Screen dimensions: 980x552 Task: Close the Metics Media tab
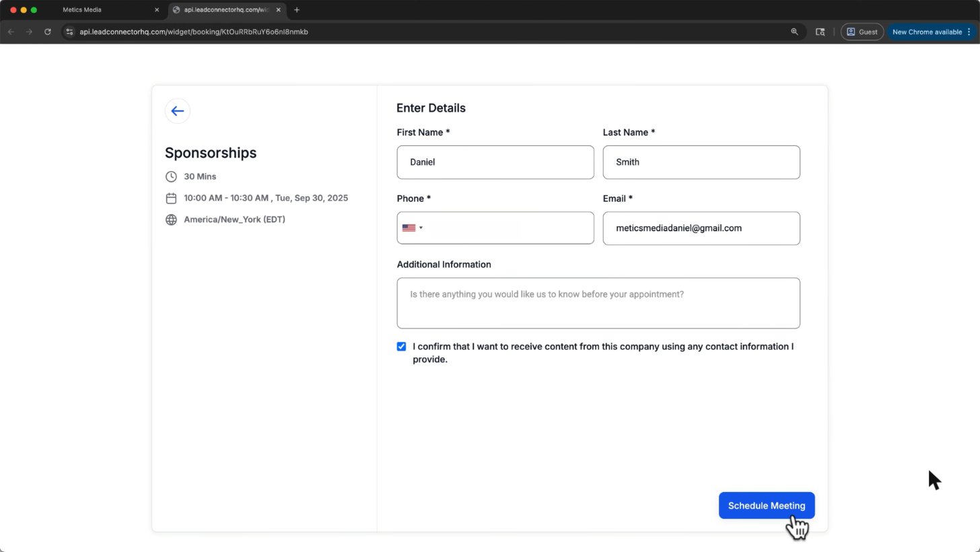[x=157, y=10]
